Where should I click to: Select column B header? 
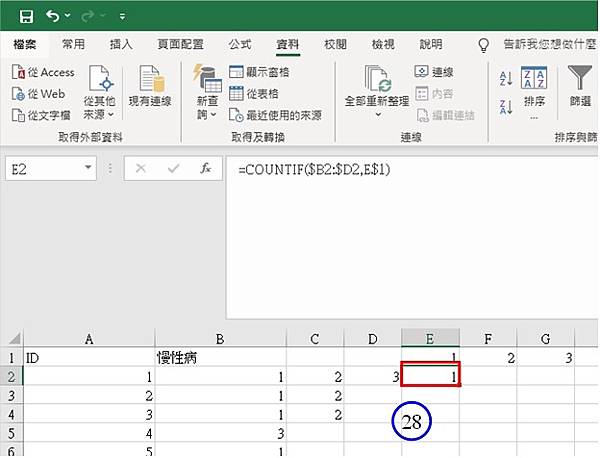point(220,339)
